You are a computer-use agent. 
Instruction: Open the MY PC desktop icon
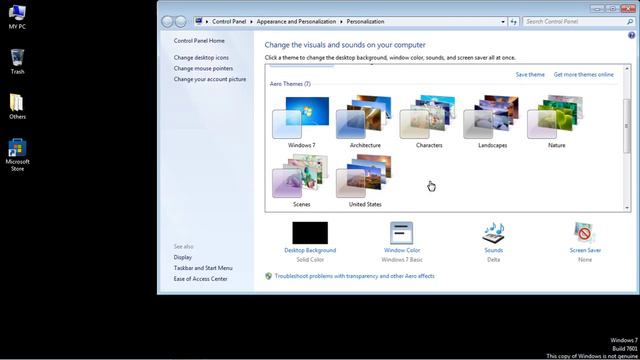[17, 17]
